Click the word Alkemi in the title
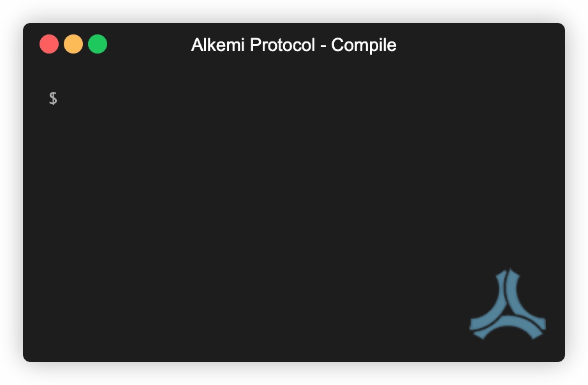The image size is (588, 385). pyautogui.click(x=218, y=45)
